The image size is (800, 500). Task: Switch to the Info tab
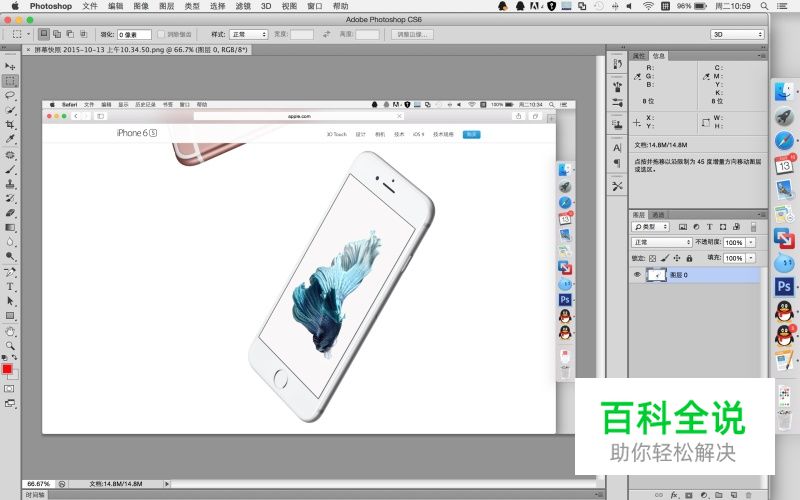click(x=659, y=56)
